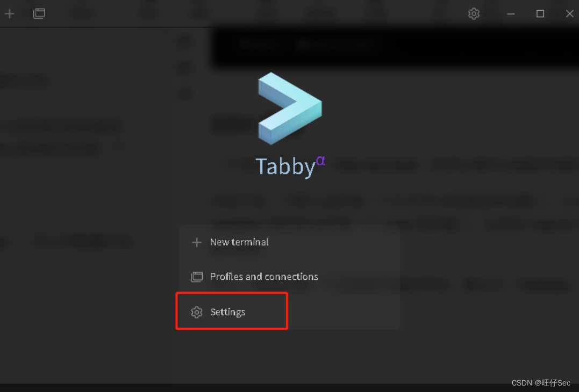Viewport: 579px width, 392px height.
Task: Click the Tabby arrow logo
Action: click(x=290, y=108)
